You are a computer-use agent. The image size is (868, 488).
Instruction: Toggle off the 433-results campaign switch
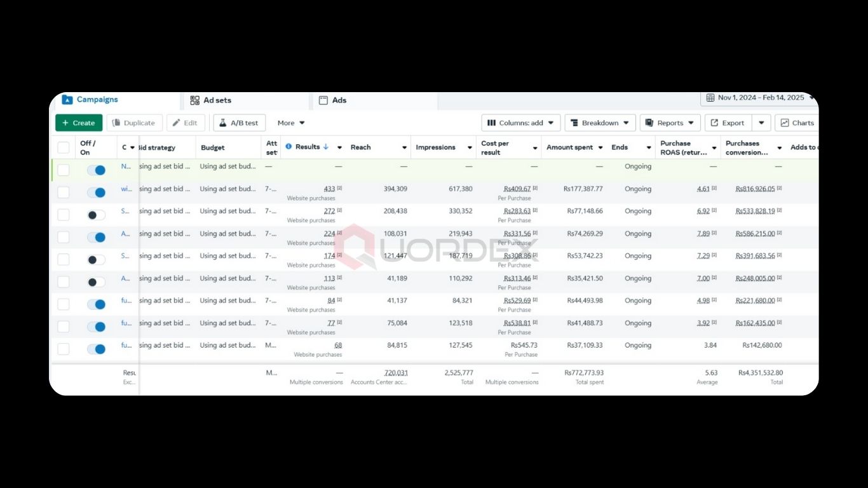point(96,193)
